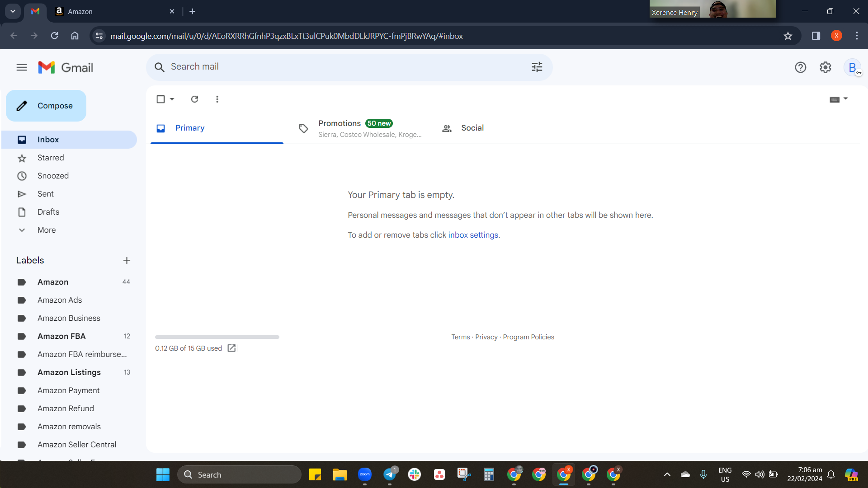Open Chrome three-dot menu
The image size is (868, 488).
click(x=857, y=36)
